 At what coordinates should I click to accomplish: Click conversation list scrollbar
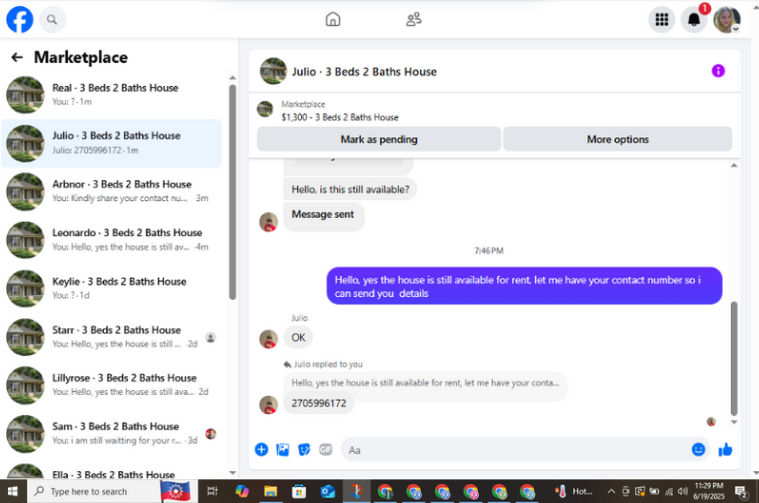[232, 192]
